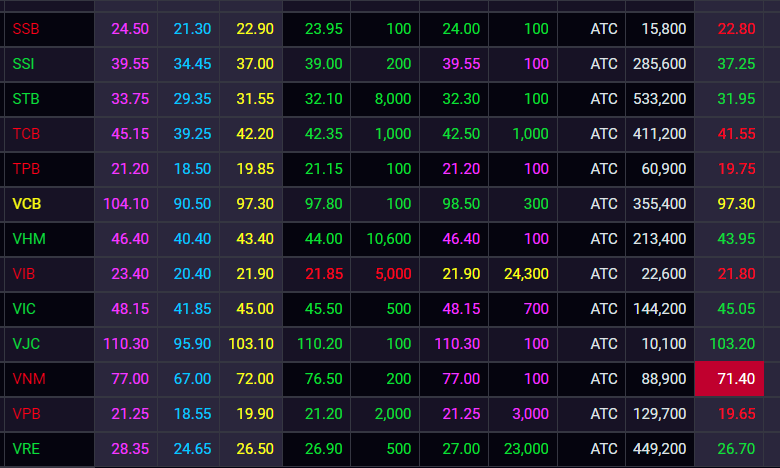The image size is (780, 468).
Task: Click VHM bid volume 10,600
Action: [389, 239]
